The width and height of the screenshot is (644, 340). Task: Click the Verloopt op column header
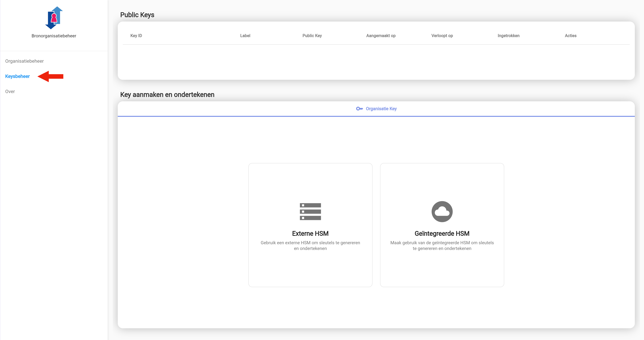click(442, 35)
